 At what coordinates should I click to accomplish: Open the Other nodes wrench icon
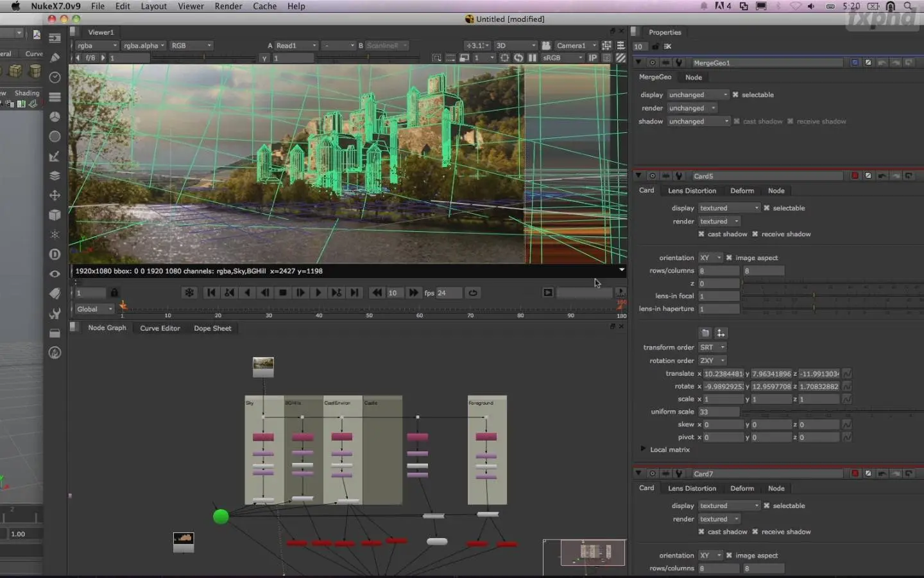pyautogui.click(x=55, y=313)
